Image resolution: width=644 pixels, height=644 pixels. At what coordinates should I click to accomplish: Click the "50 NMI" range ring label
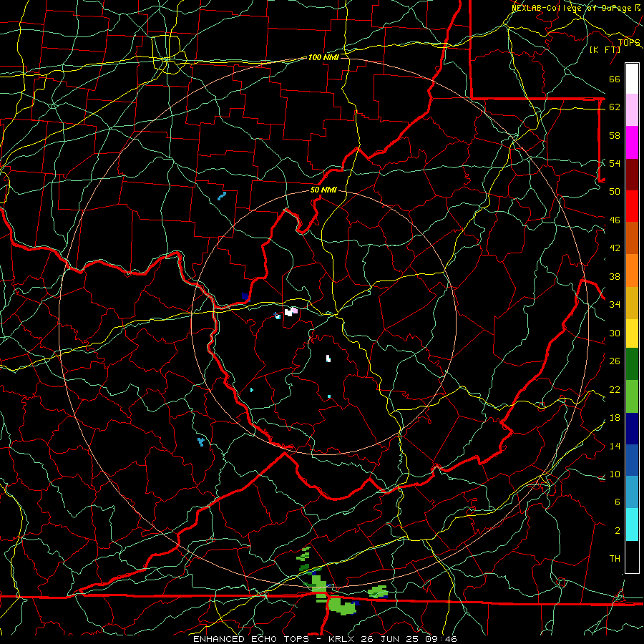323,190
